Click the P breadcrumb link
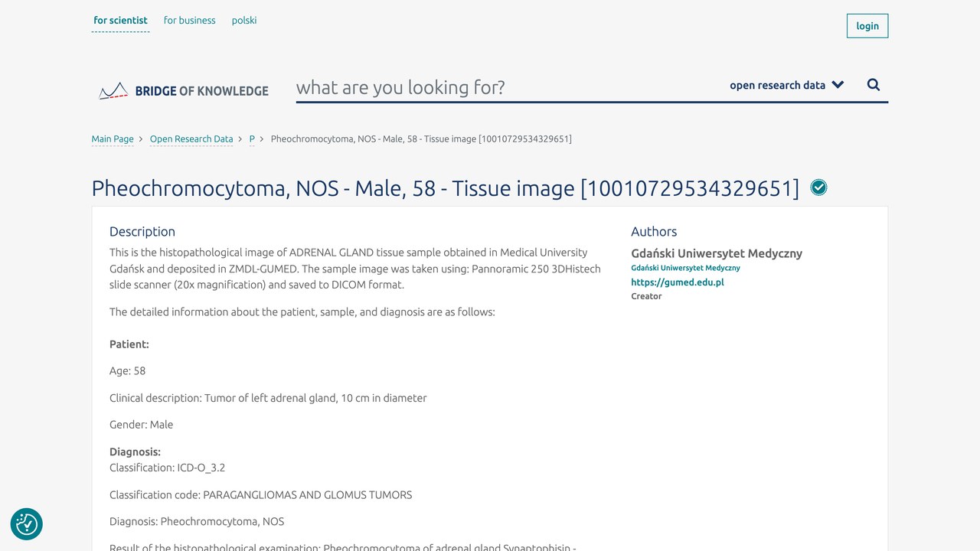 pos(252,139)
